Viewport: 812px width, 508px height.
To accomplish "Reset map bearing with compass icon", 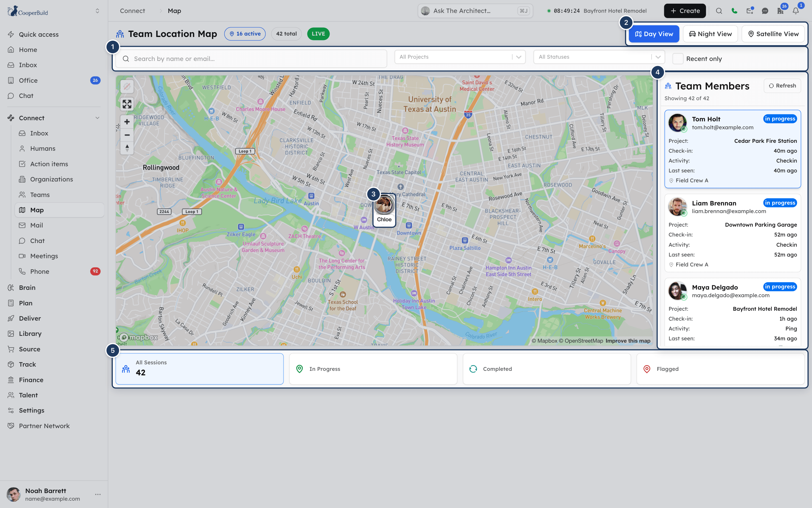I will click(x=127, y=148).
